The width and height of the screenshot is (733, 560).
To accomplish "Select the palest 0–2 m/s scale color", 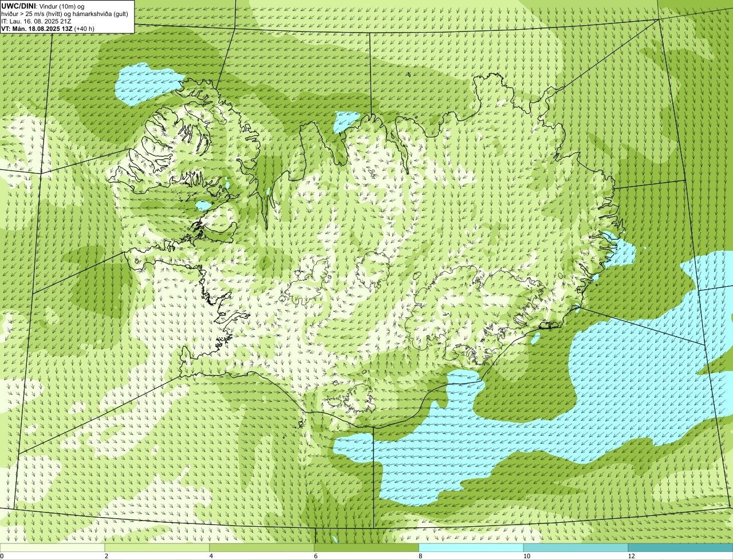I will 52,547.
